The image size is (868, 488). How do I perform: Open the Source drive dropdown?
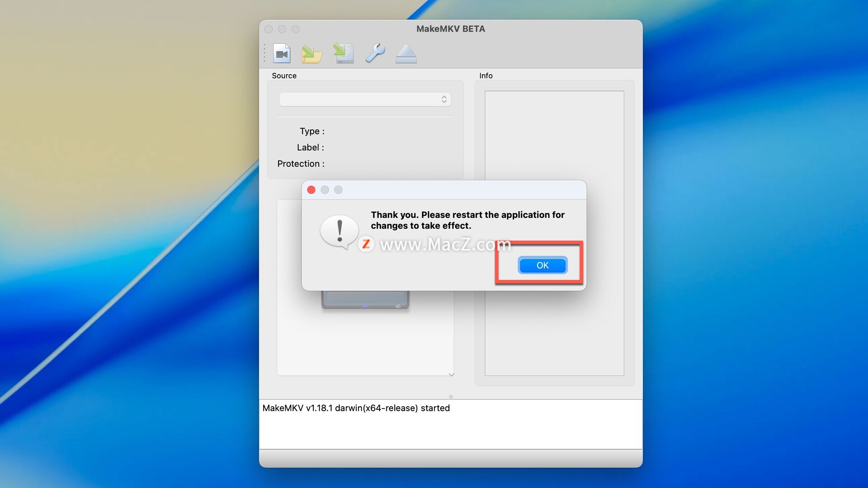[365, 99]
